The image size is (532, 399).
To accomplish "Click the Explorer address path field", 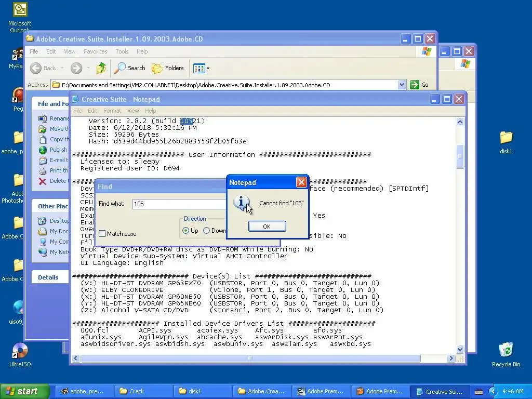I will pyautogui.click(x=224, y=85).
